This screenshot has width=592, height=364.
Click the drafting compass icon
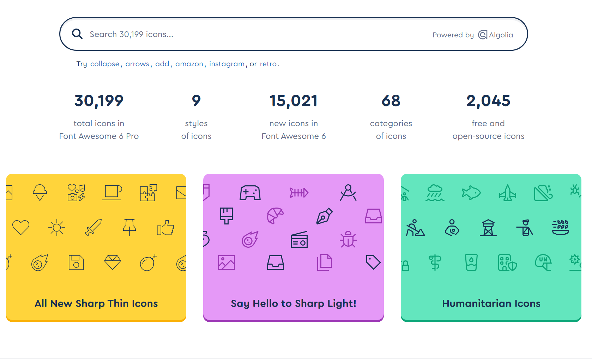point(348,193)
